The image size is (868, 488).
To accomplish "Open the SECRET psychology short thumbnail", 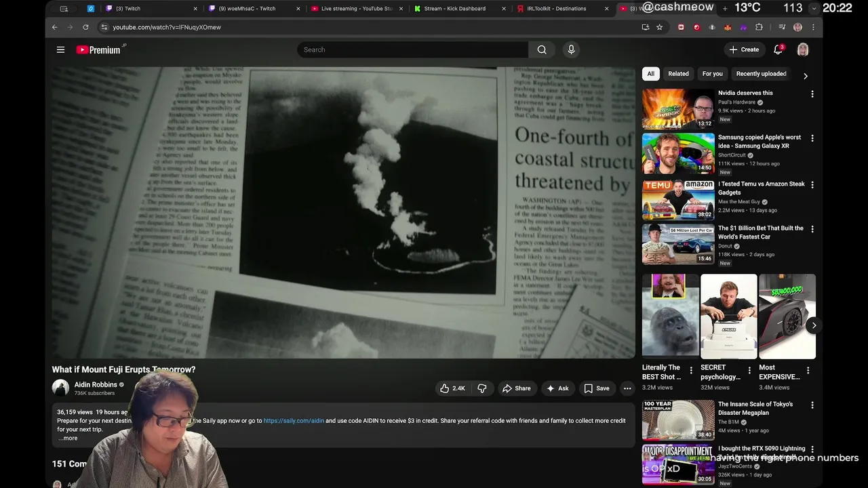I will (x=728, y=316).
